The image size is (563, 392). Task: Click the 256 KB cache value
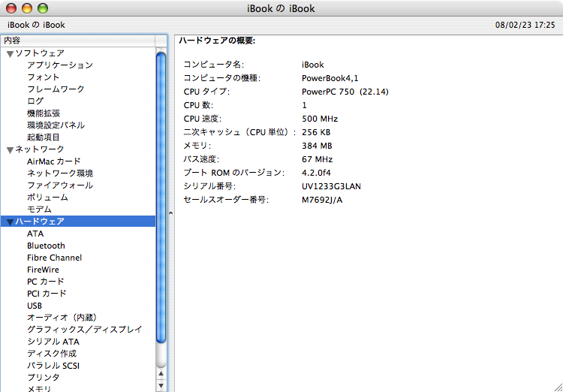(x=316, y=132)
